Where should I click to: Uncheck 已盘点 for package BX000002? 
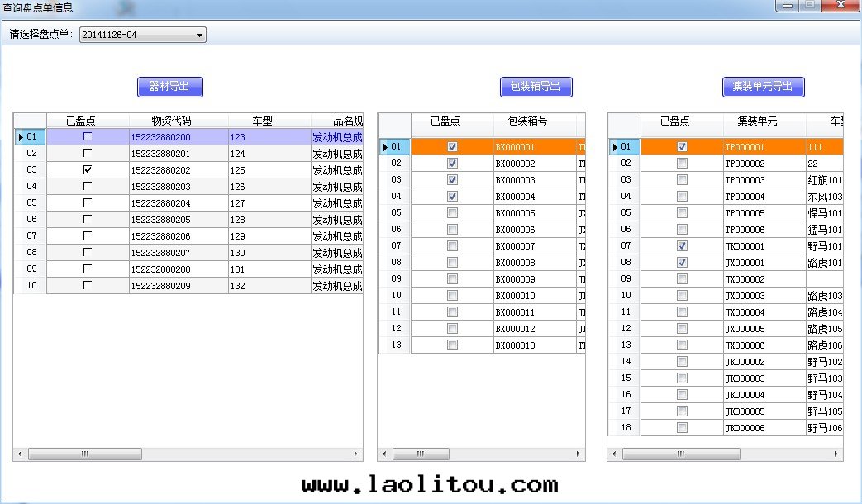(452, 163)
